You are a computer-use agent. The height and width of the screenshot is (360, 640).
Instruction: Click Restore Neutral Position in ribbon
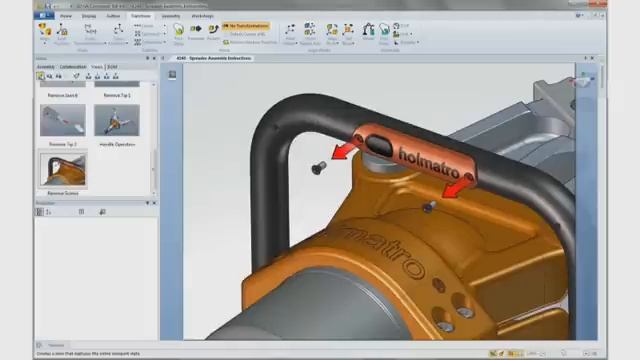click(250, 42)
